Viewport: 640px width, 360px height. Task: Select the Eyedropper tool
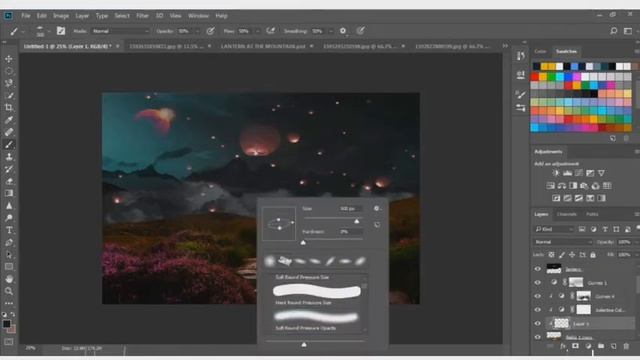(9, 120)
